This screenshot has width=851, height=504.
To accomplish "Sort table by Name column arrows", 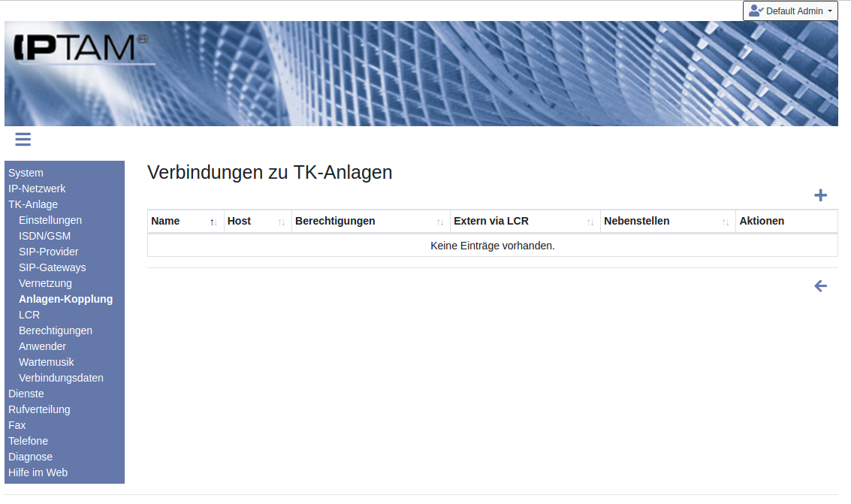I will click(x=213, y=222).
